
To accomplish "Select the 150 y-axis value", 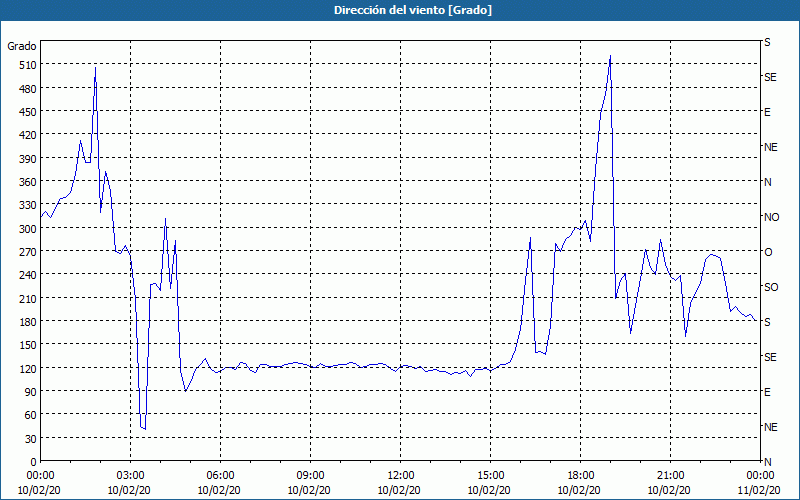I will pos(28,345).
